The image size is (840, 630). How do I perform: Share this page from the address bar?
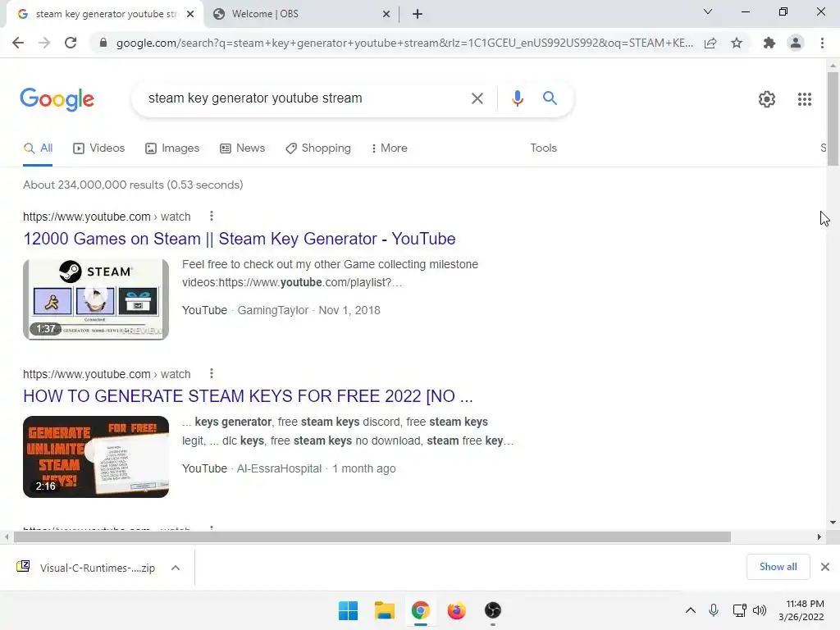[710, 43]
